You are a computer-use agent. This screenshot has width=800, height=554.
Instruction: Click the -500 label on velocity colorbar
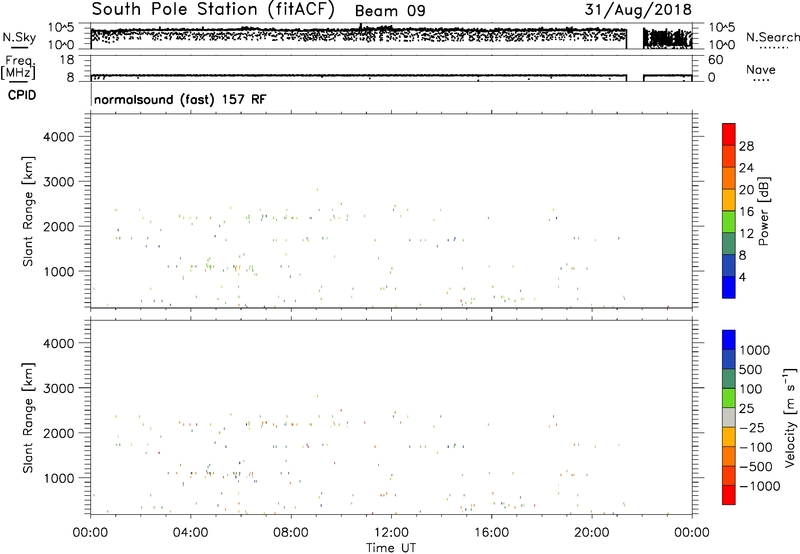756,466
